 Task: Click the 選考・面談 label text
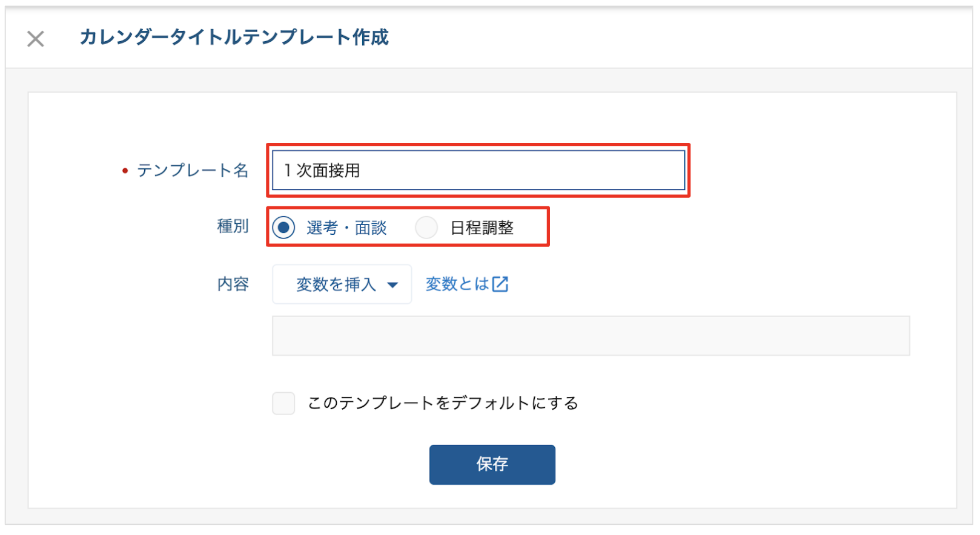(x=346, y=228)
